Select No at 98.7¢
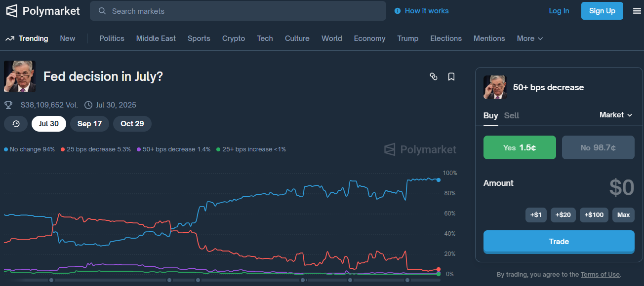The image size is (644, 286). click(598, 147)
